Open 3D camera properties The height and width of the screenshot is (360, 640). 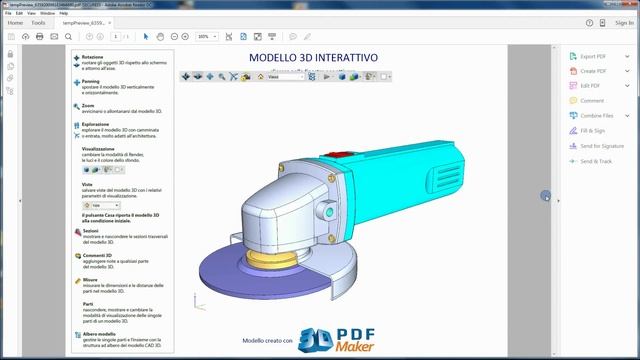point(245,76)
